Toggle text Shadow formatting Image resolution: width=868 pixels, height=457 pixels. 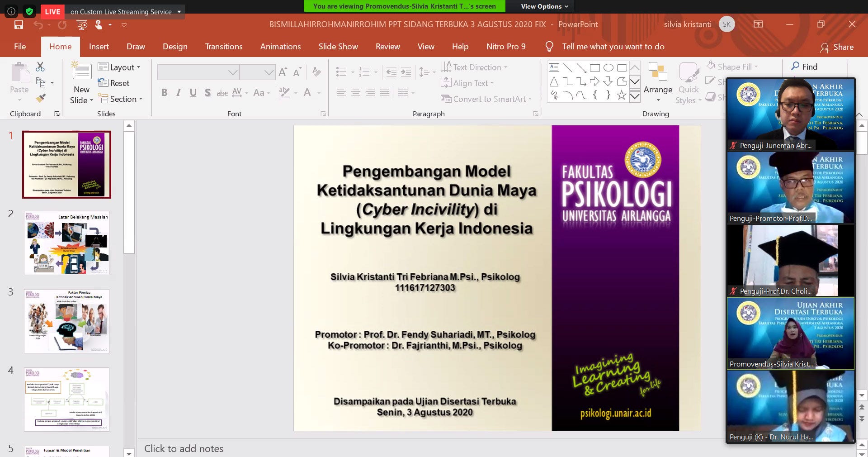pyautogui.click(x=208, y=93)
